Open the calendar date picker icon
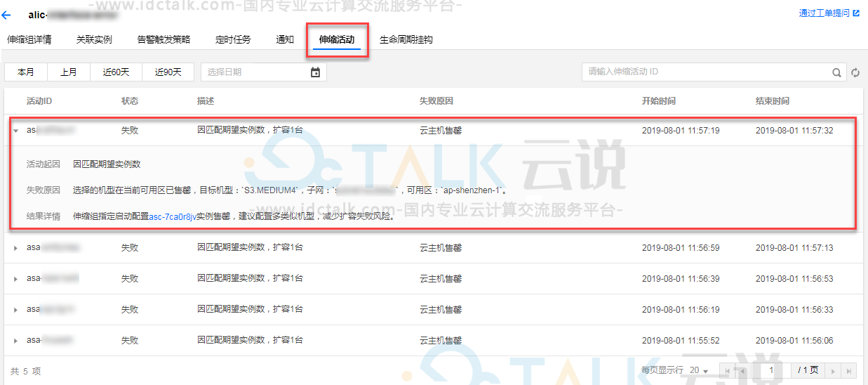Screen dimensions: 868x385 pos(315,72)
